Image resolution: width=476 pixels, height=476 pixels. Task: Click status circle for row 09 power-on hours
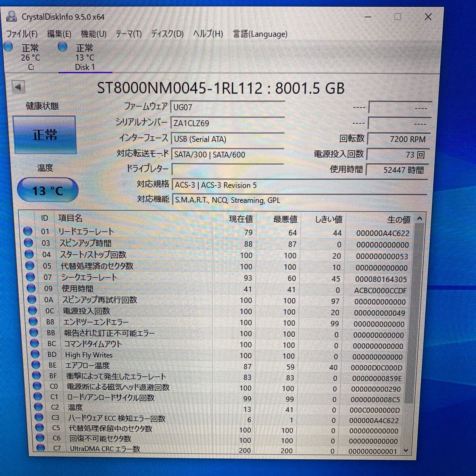(32, 288)
